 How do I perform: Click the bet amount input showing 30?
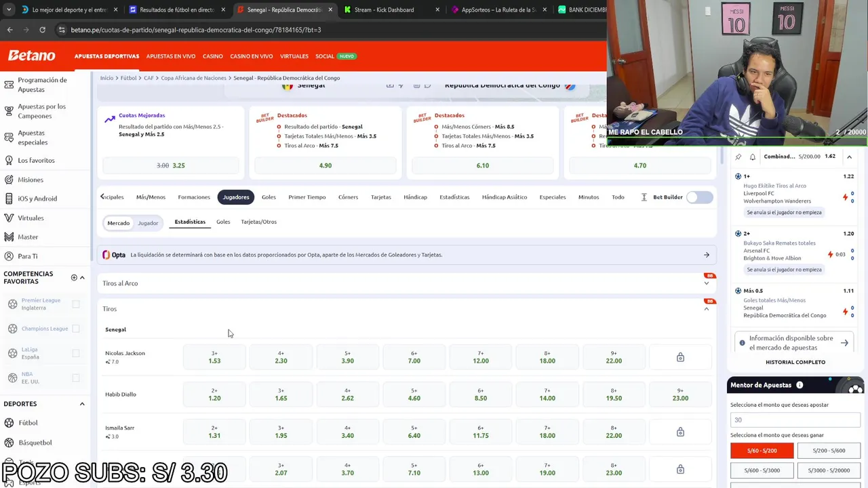click(x=795, y=420)
